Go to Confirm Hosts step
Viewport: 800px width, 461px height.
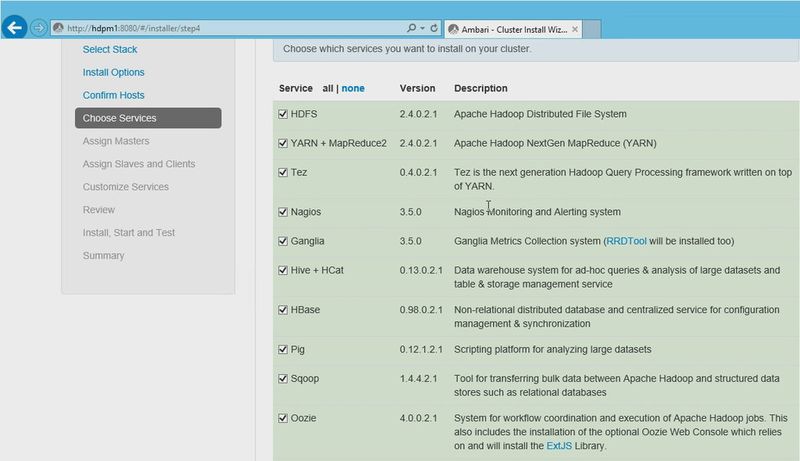click(113, 95)
